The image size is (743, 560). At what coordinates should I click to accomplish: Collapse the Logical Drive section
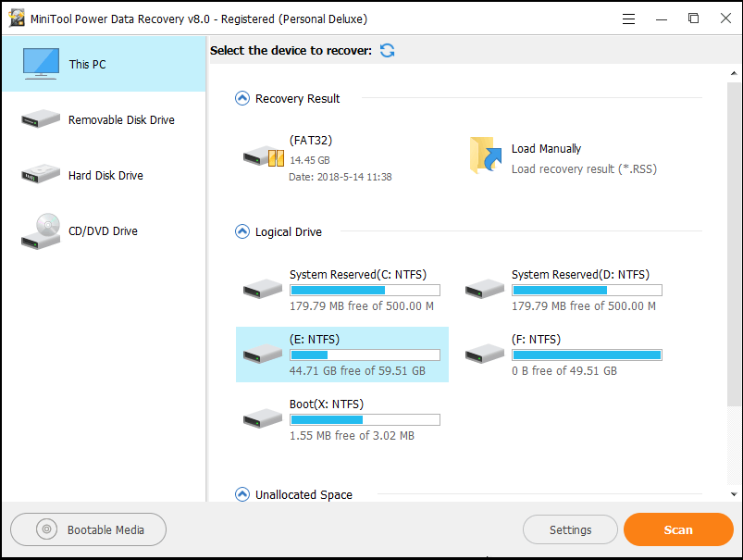(242, 231)
